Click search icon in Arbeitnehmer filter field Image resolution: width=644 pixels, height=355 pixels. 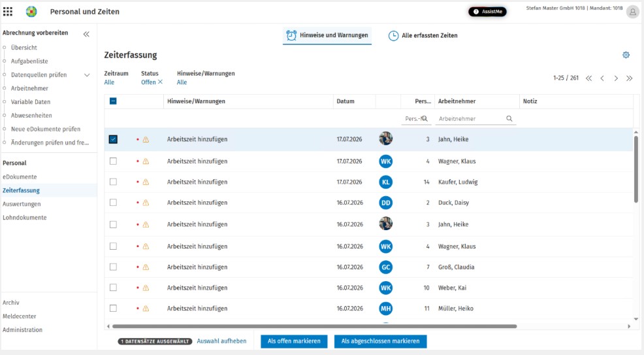pos(509,118)
